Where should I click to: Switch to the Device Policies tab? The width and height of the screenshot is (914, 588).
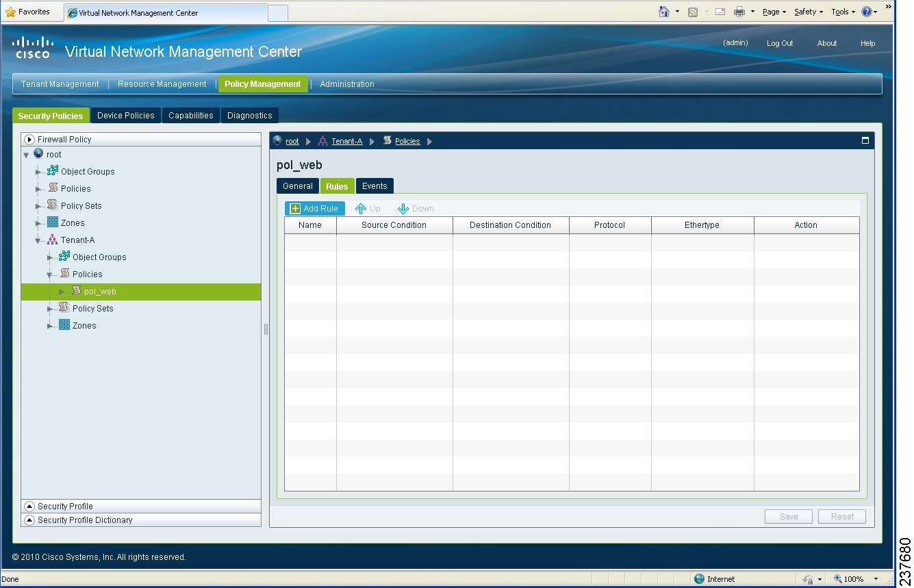click(x=125, y=115)
